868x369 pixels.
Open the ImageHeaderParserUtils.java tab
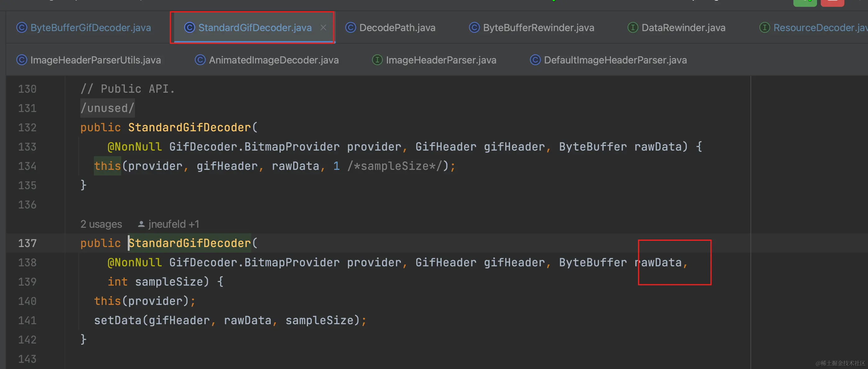(x=95, y=60)
